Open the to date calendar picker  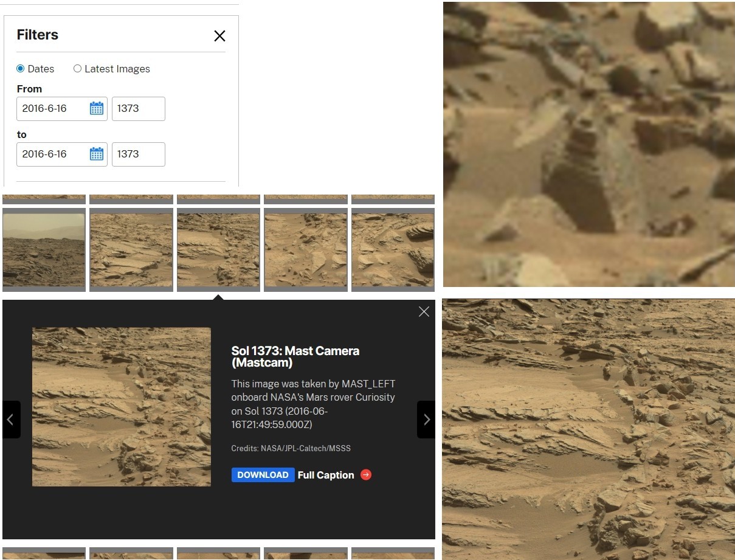(97, 154)
